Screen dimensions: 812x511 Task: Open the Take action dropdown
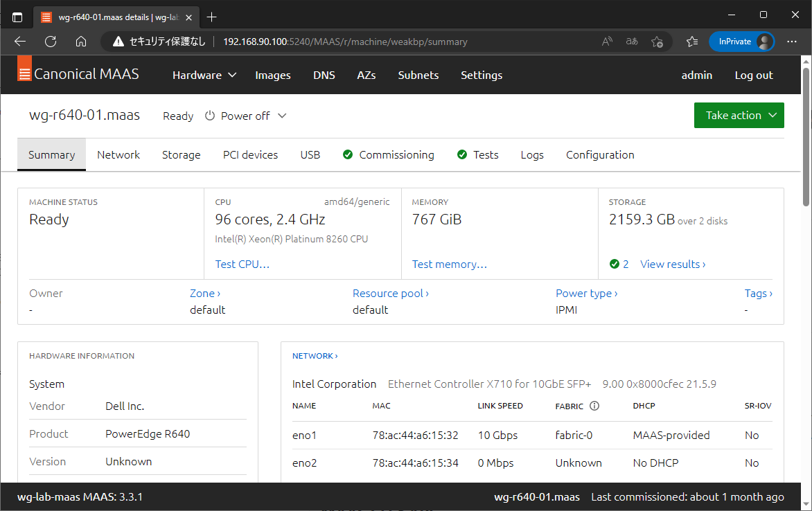pyautogui.click(x=739, y=115)
